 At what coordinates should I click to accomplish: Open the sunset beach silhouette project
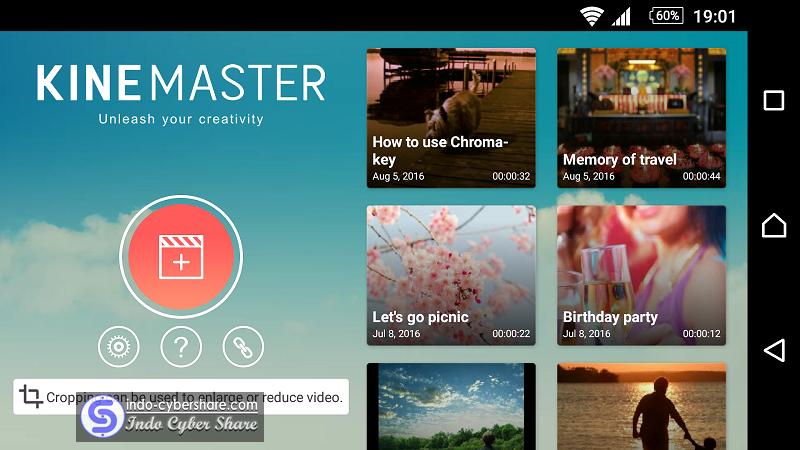tap(641, 407)
